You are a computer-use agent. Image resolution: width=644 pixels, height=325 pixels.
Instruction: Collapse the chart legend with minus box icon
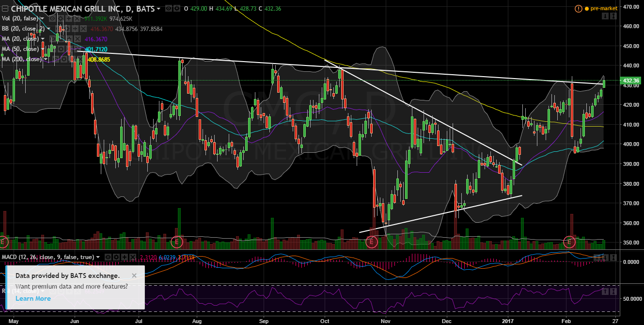[x=5, y=9]
